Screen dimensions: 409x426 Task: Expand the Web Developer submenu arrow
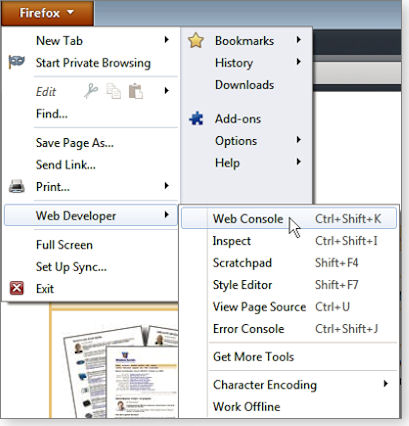[x=167, y=215]
